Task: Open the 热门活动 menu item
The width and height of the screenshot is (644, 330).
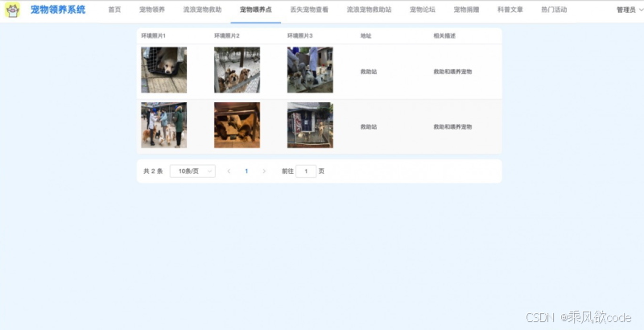Action: 554,10
